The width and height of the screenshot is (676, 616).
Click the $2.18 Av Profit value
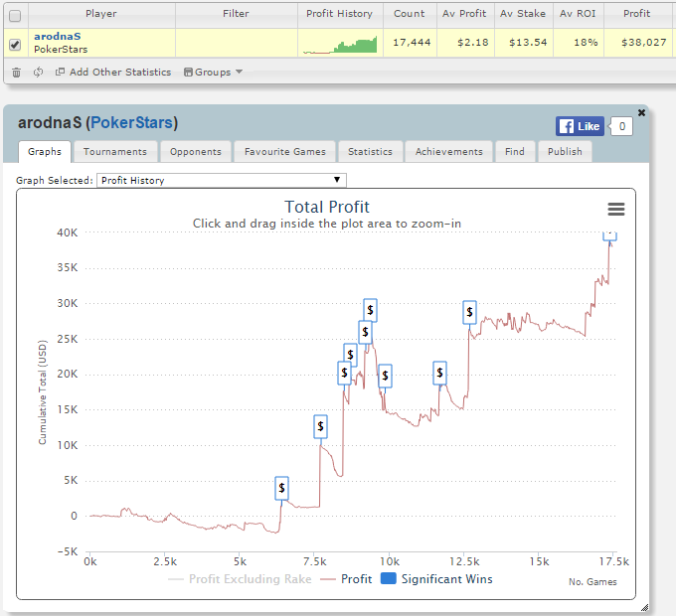click(x=473, y=42)
